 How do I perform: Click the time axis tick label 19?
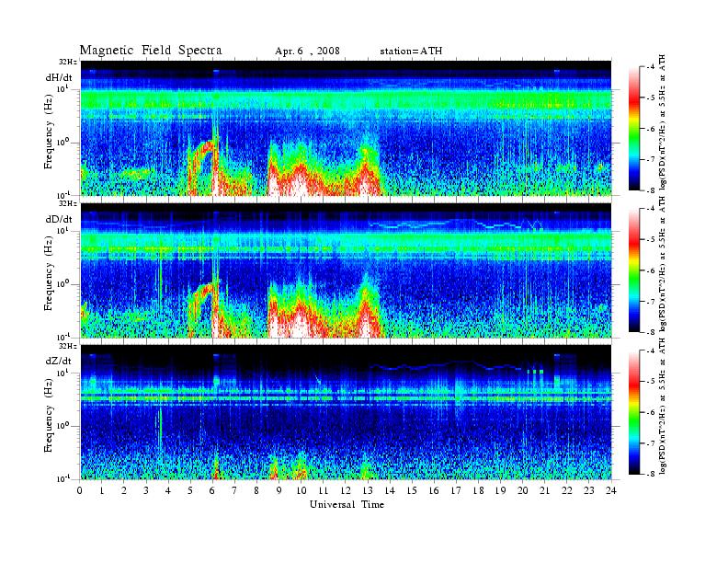tap(500, 490)
